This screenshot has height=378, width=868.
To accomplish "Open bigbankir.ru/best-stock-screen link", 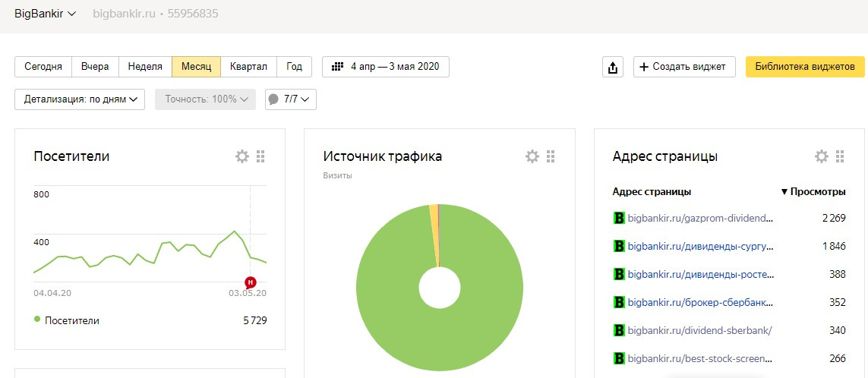I will point(700,358).
